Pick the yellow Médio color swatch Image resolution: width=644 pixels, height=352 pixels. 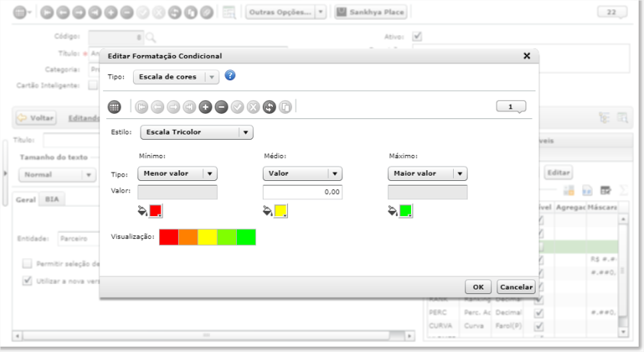tap(281, 211)
